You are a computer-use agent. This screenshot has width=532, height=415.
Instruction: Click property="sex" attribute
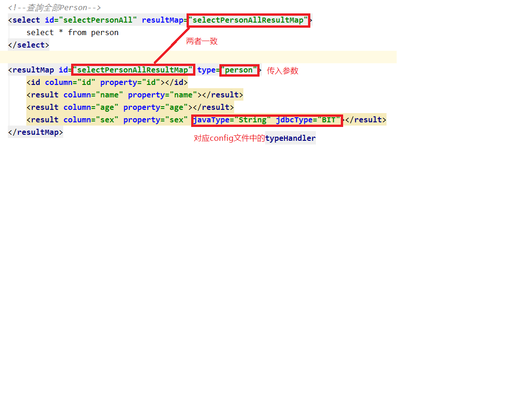click(x=155, y=120)
